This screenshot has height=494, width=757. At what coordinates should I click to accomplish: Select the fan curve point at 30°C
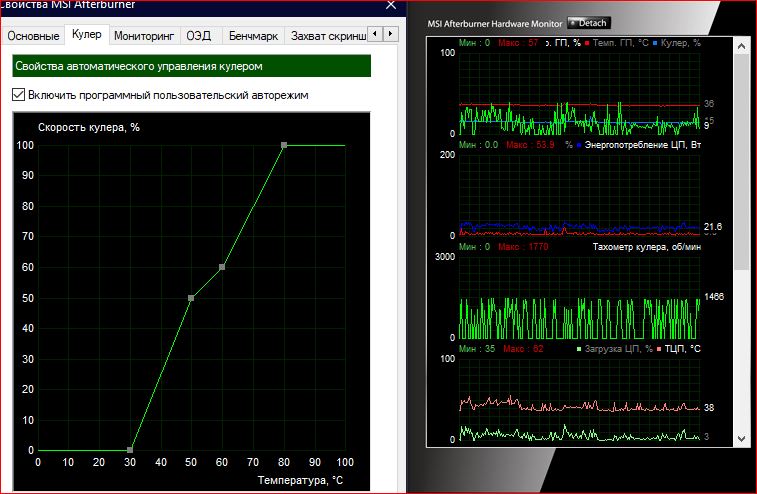pos(130,450)
